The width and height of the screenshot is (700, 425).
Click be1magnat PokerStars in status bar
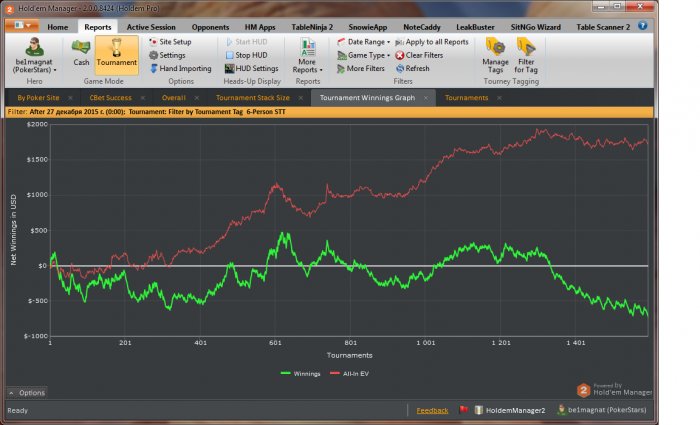coord(601,410)
